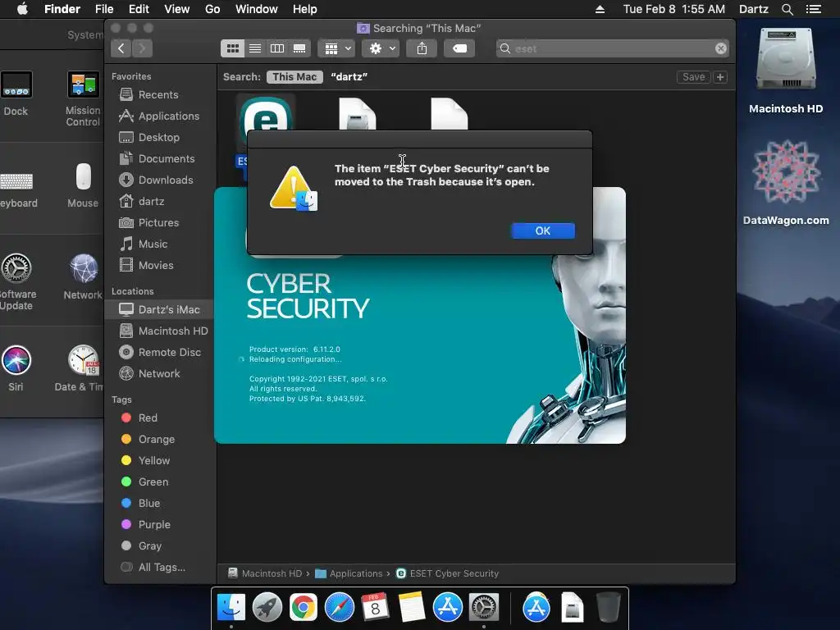Go back in Finder navigation
Image resolution: width=840 pixels, height=630 pixels.
[x=121, y=48]
